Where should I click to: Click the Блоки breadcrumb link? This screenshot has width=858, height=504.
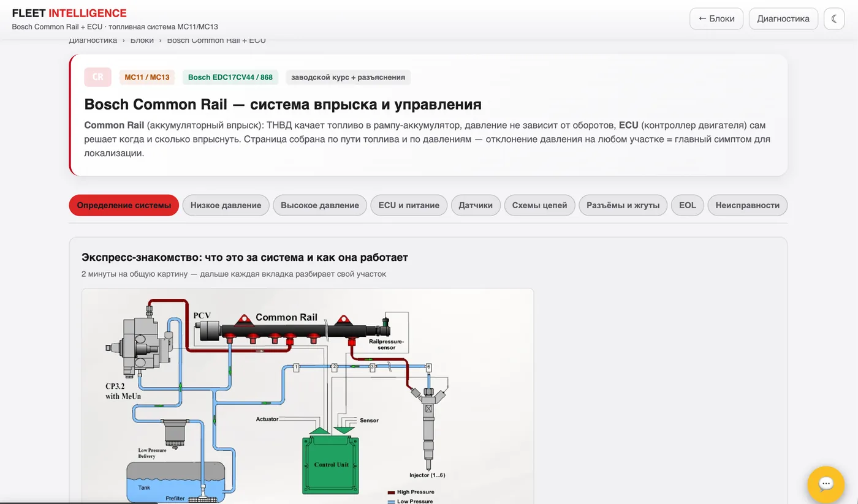click(142, 40)
